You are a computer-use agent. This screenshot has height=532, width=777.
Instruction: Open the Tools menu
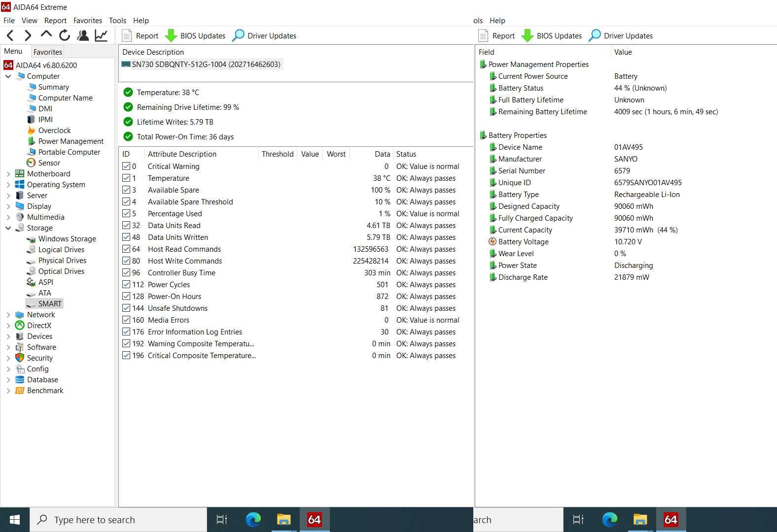tap(117, 20)
